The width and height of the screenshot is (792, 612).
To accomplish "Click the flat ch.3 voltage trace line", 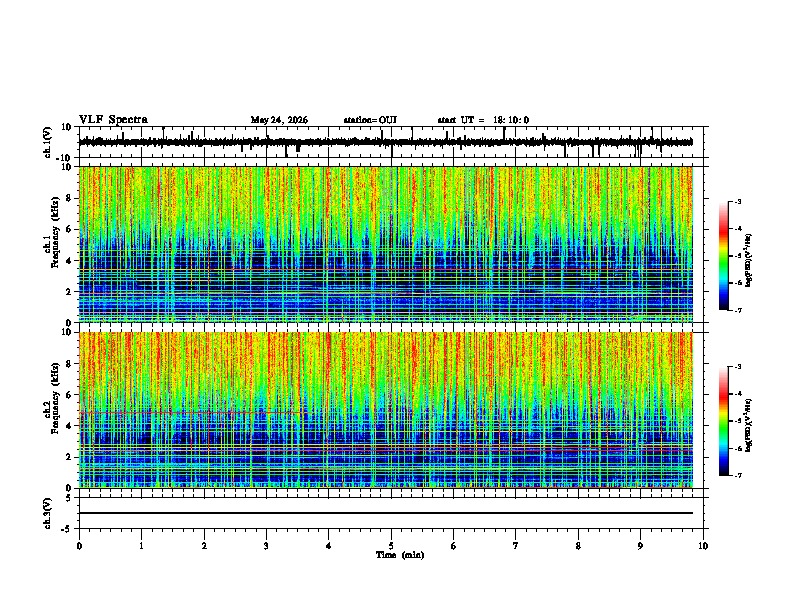I will point(386,513).
